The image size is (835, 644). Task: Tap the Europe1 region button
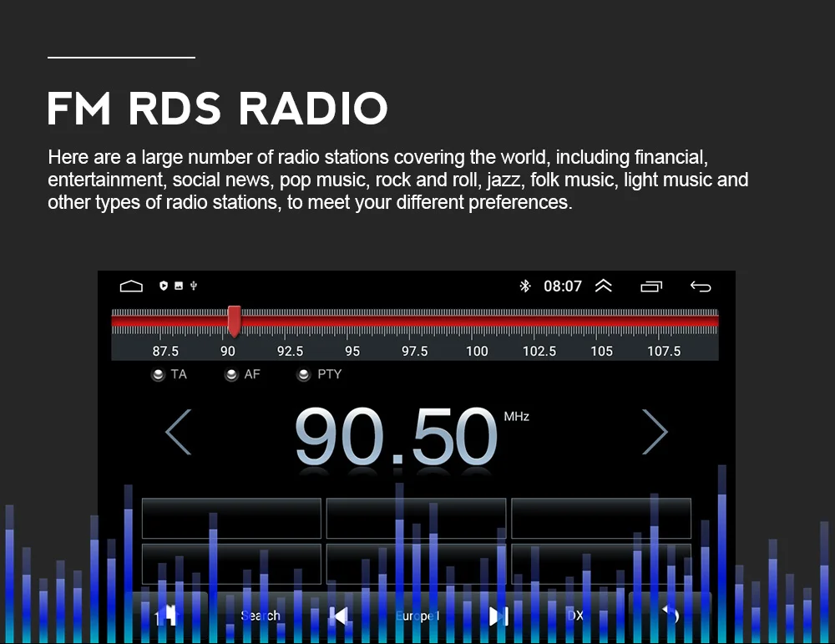click(x=417, y=616)
